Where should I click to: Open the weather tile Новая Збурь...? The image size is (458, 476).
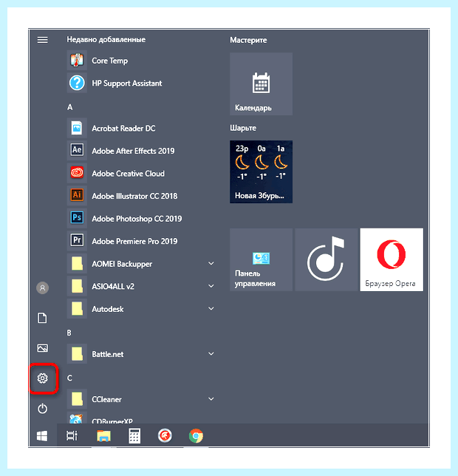click(262, 171)
